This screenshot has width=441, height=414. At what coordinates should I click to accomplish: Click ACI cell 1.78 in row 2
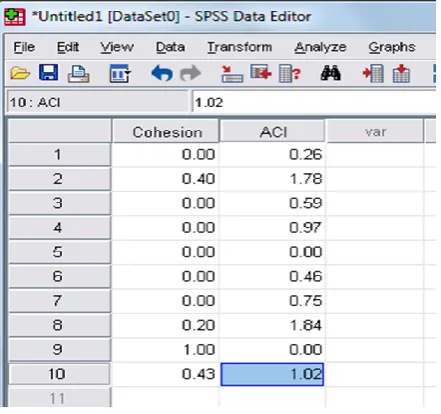click(x=272, y=179)
